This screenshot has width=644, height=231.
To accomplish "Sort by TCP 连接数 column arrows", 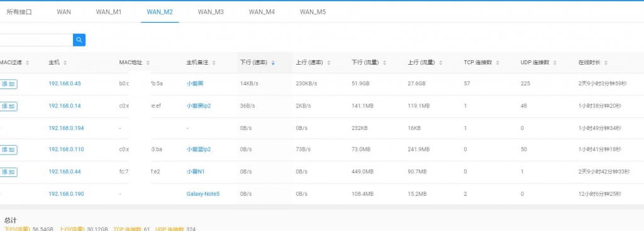I will 498,63.
